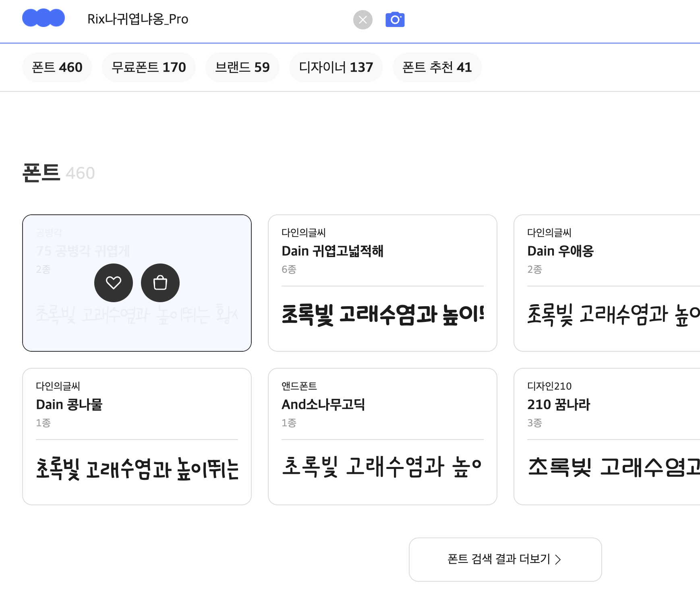Image resolution: width=700 pixels, height=610 pixels.
Task: Open the 폰트 추천 41 tab
Action: (x=437, y=67)
